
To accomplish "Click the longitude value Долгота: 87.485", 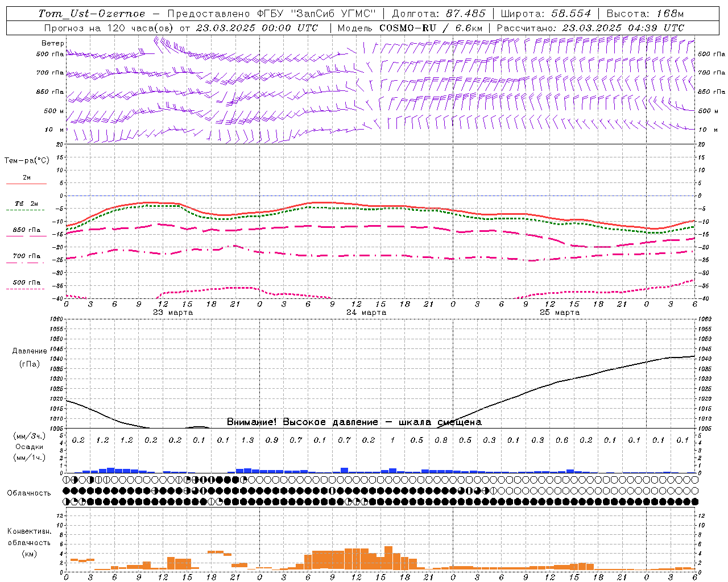I will pyautogui.click(x=439, y=14).
